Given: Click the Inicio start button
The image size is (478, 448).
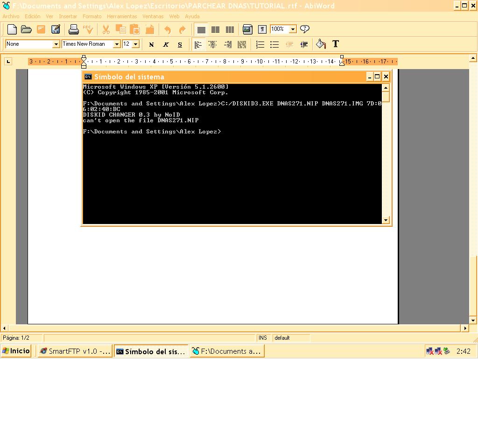Looking at the screenshot, I should 16,351.
